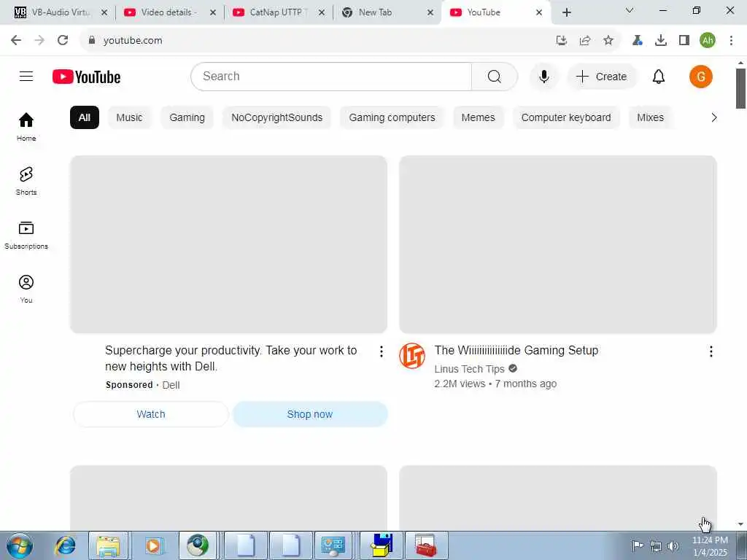Open Chrome three-dot menu

pos(731,41)
